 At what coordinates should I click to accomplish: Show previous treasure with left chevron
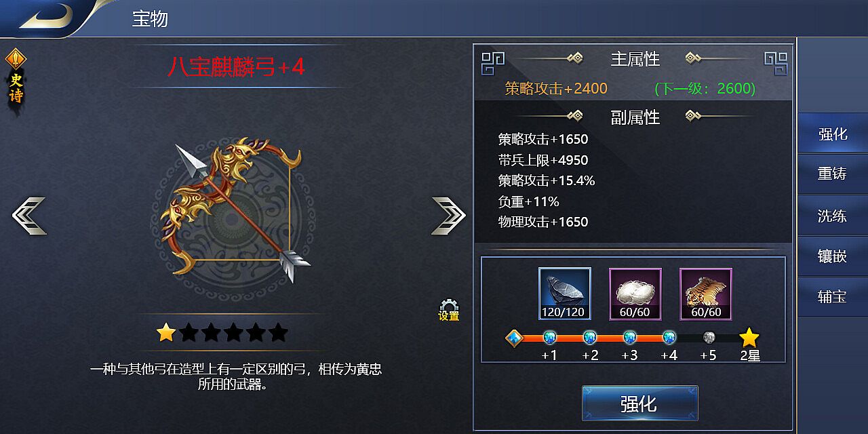[29, 216]
